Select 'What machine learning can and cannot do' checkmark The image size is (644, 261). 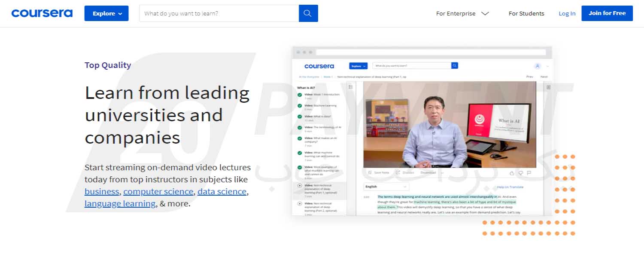click(x=299, y=153)
